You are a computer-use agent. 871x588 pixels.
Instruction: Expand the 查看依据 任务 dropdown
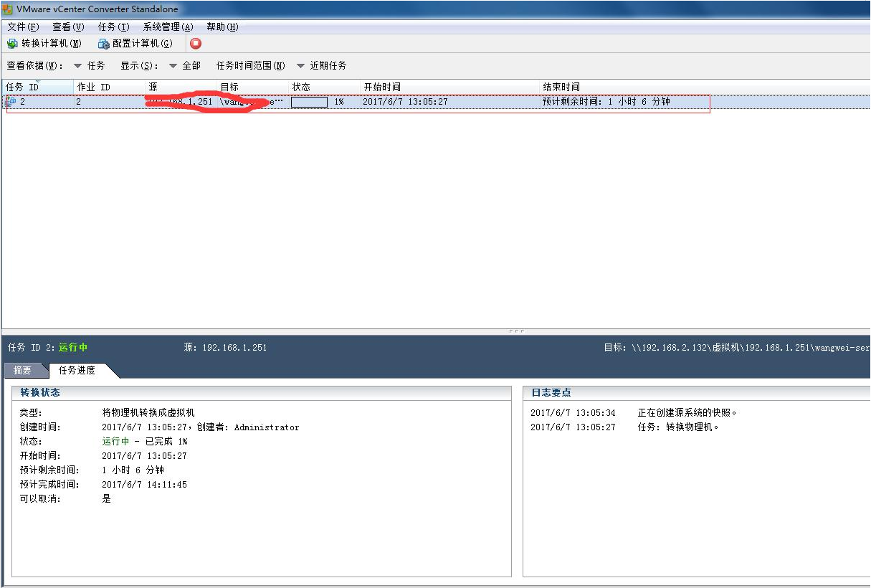90,65
